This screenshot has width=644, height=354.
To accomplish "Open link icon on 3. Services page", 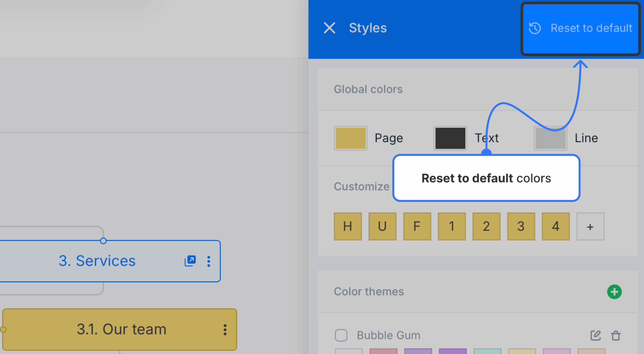I will coord(190,261).
